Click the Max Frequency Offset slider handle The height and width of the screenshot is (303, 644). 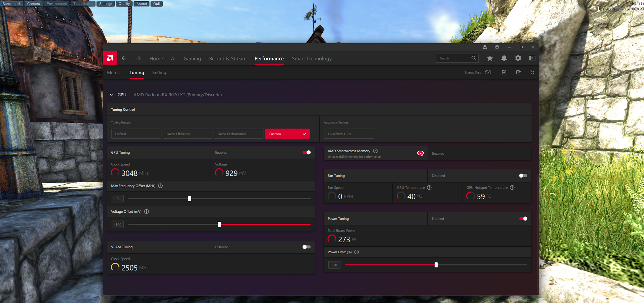(190, 199)
